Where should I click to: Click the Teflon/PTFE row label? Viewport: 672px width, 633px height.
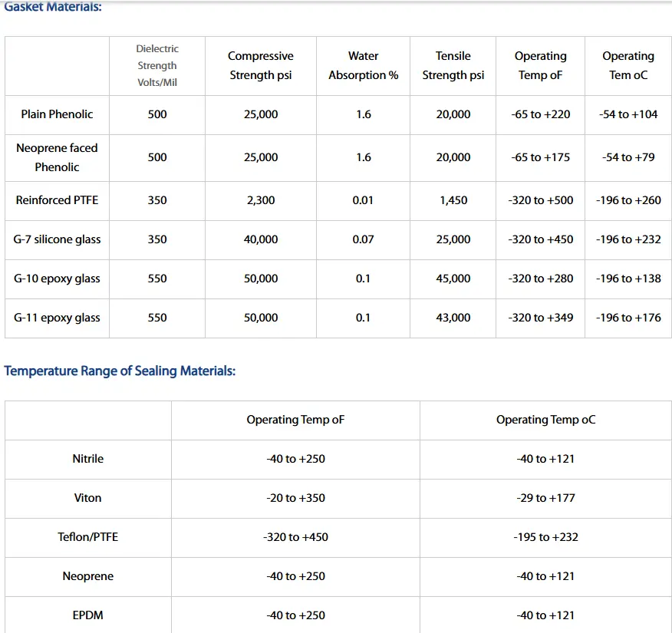[x=88, y=537]
